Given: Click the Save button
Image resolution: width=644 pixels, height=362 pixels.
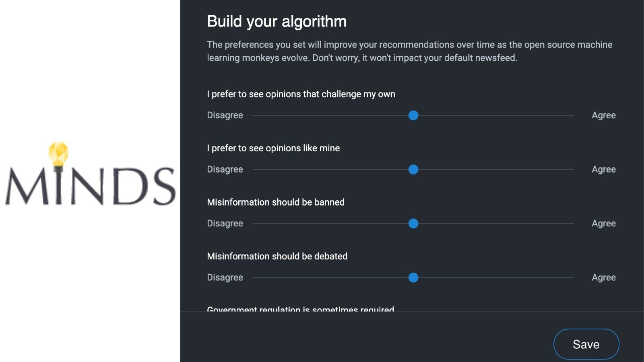Looking at the screenshot, I should click(x=586, y=344).
